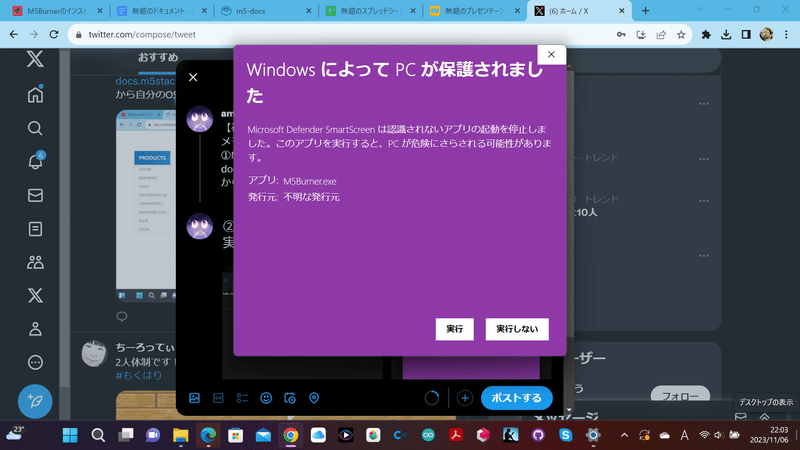Open Chrome three-dot menu
Viewport: 800px width, 450px height.
click(786, 35)
